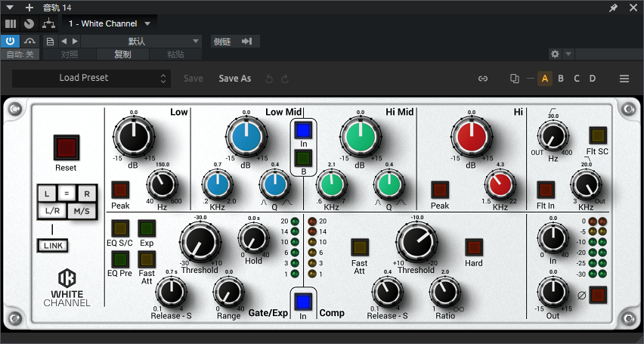Toggle the blue EQ In button
This screenshot has height=344, width=644.
pyautogui.click(x=304, y=130)
